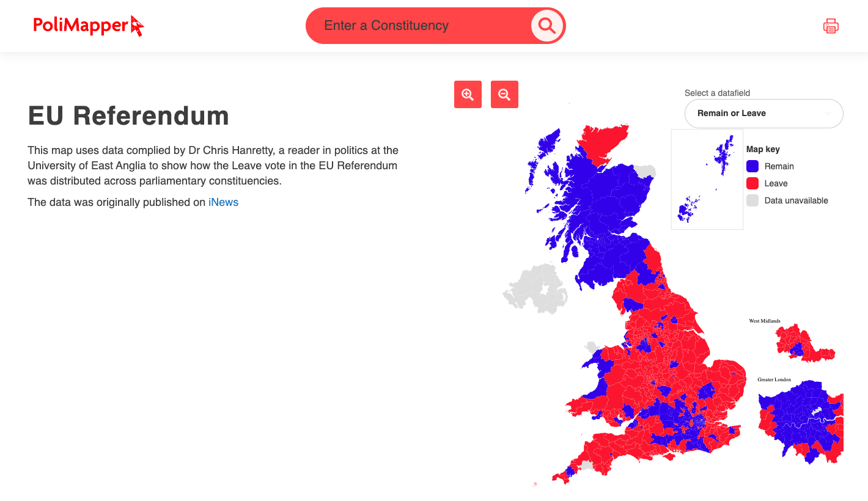Screen dimensions: 868x501
Task: Click inside the constituency search field
Action: click(428, 26)
